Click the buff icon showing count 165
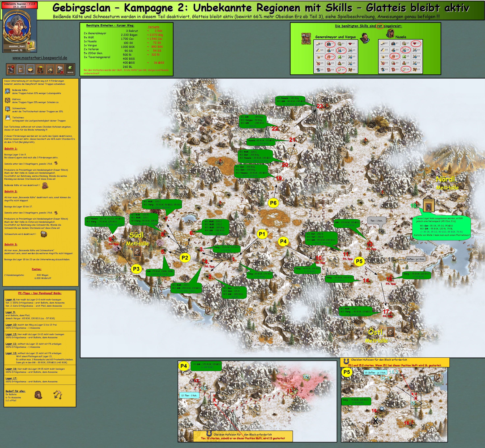 (11, 69)
